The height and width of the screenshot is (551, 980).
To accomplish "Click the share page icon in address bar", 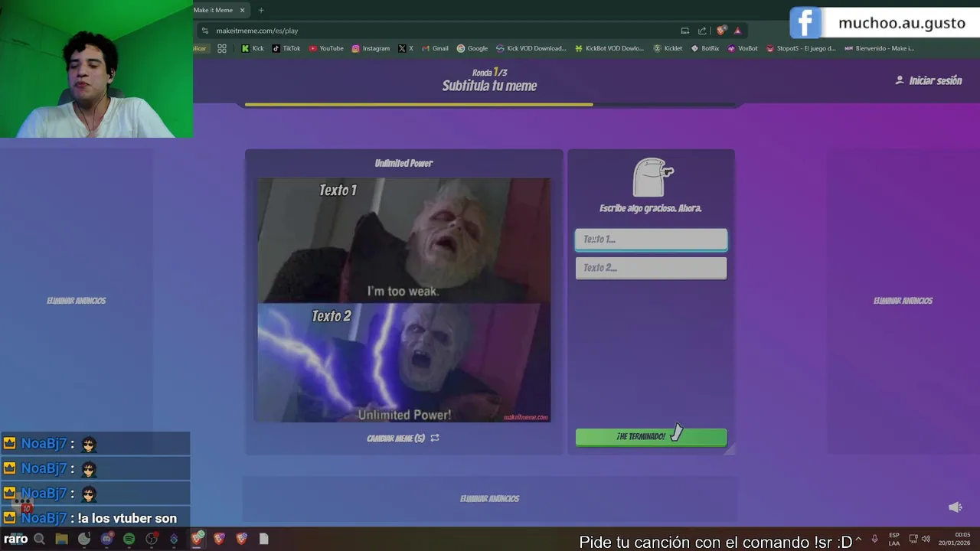I will tap(702, 31).
